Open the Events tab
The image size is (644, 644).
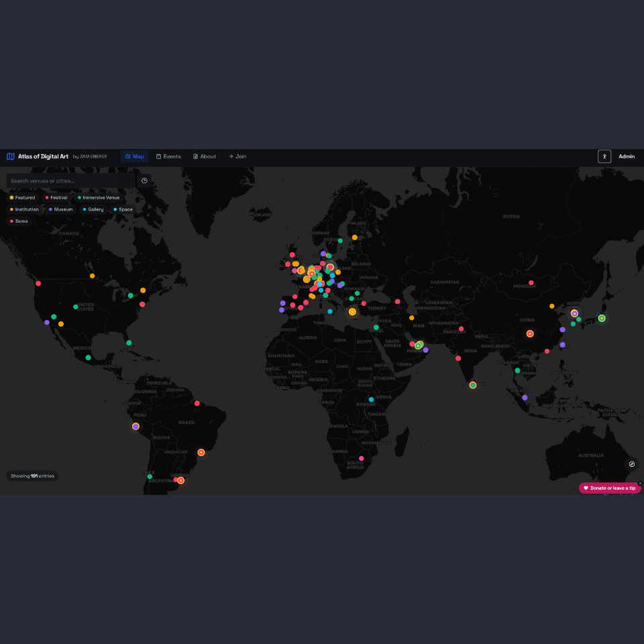click(168, 156)
